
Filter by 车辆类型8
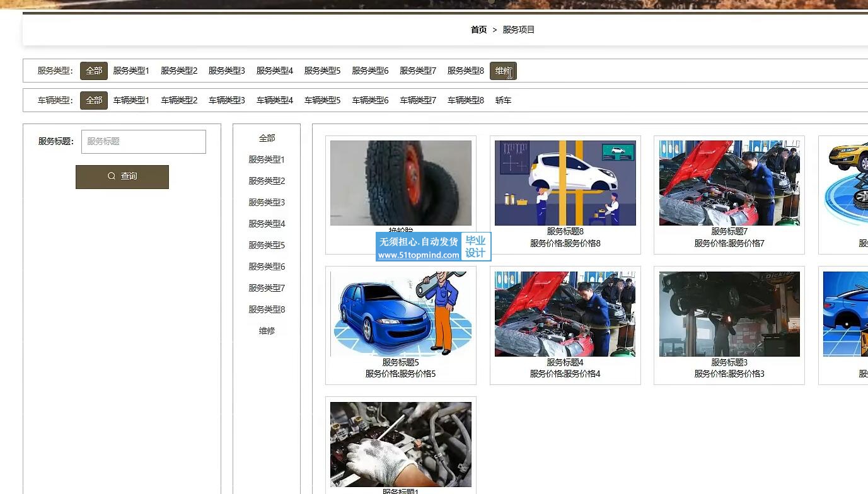pos(466,100)
